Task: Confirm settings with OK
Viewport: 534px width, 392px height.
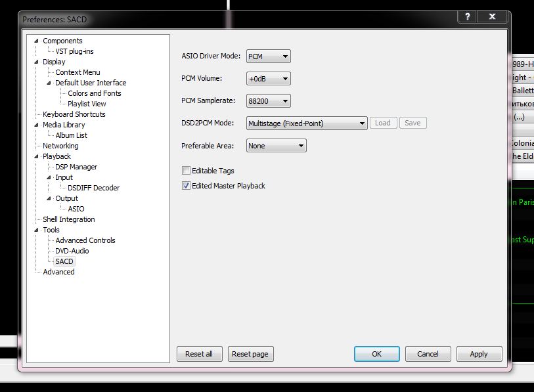Action: point(376,354)
